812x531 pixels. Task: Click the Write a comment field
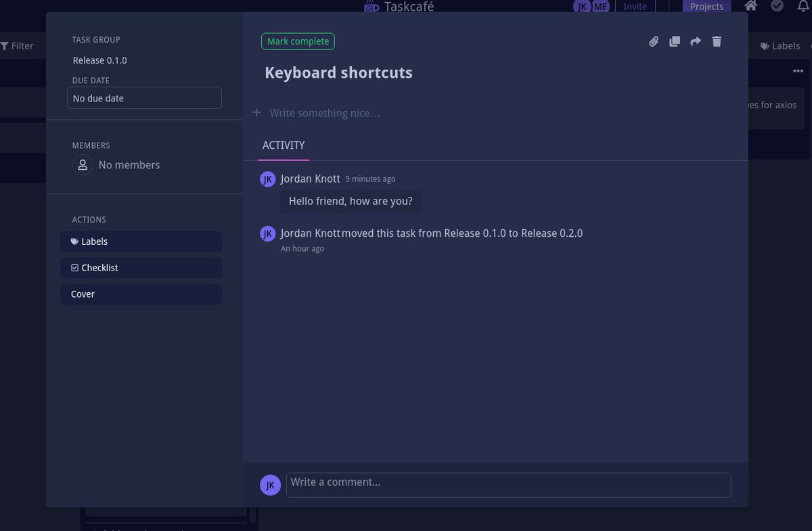click(x=508, y=485)
